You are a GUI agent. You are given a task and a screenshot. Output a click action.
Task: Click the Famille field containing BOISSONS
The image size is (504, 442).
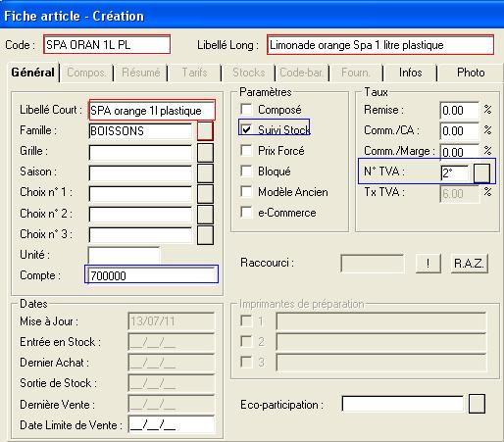pos(140,131)
